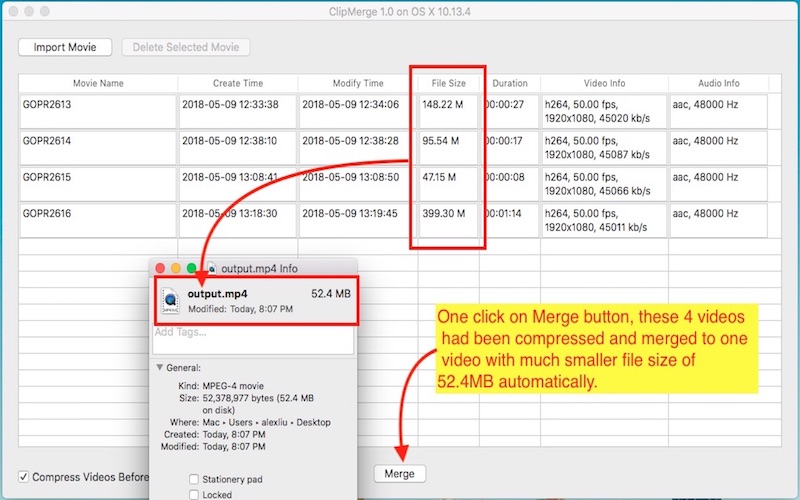Click the output.mp4 filename in Info window
Viewport: 800px width, 500px height.
pos(217,294)
